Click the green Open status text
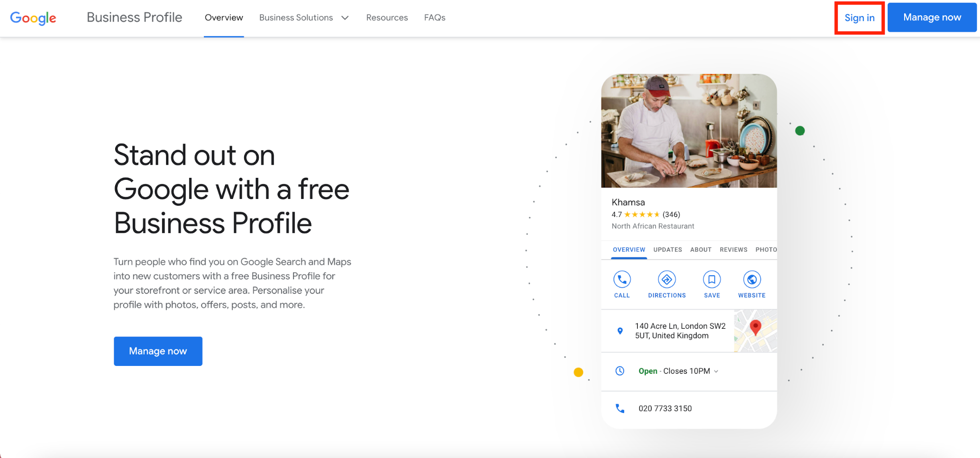The width and height of the screenshot is (980, 458). pos(648,371)
